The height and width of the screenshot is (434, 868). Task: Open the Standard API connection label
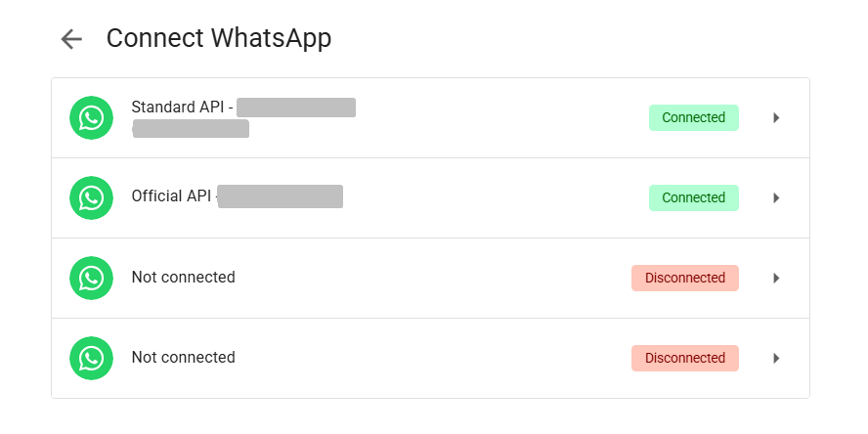click(x=182, y=108)
